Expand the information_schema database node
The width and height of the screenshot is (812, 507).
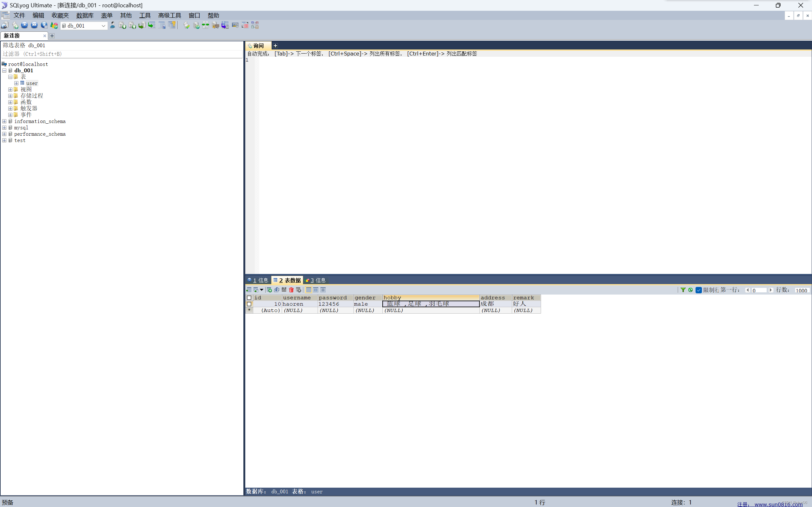4,121
